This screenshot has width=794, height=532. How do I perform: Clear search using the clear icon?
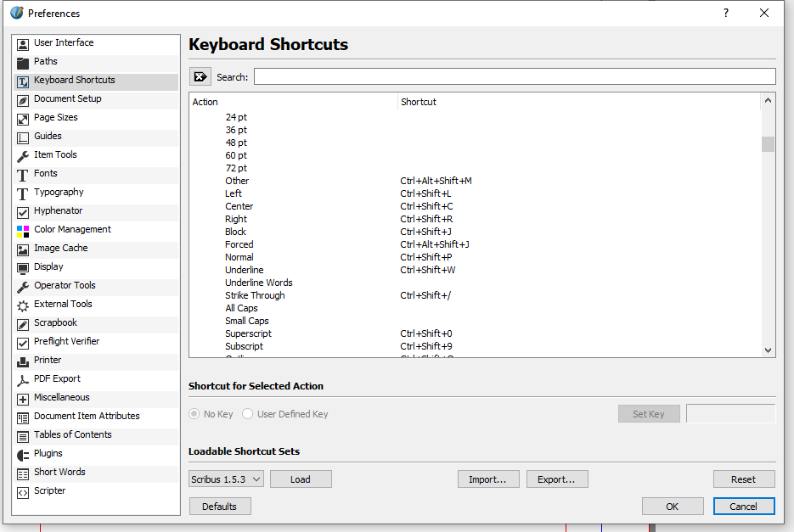[x=200, y=77]
